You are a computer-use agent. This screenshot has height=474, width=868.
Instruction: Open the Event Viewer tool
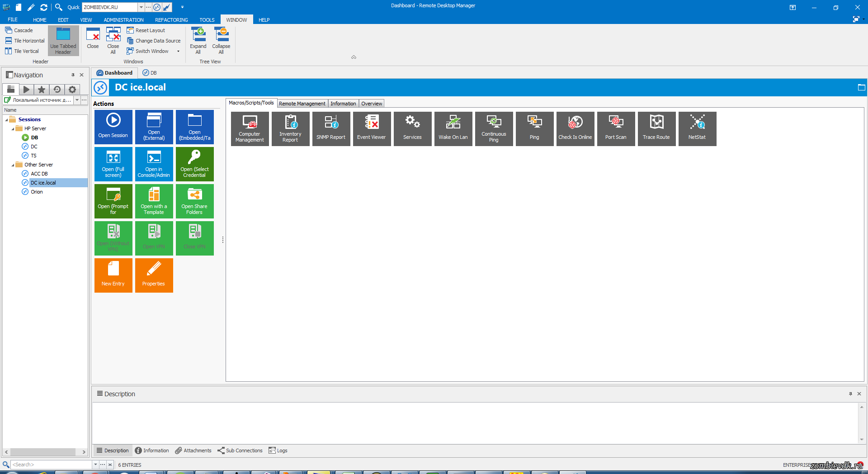click(372, 129)
